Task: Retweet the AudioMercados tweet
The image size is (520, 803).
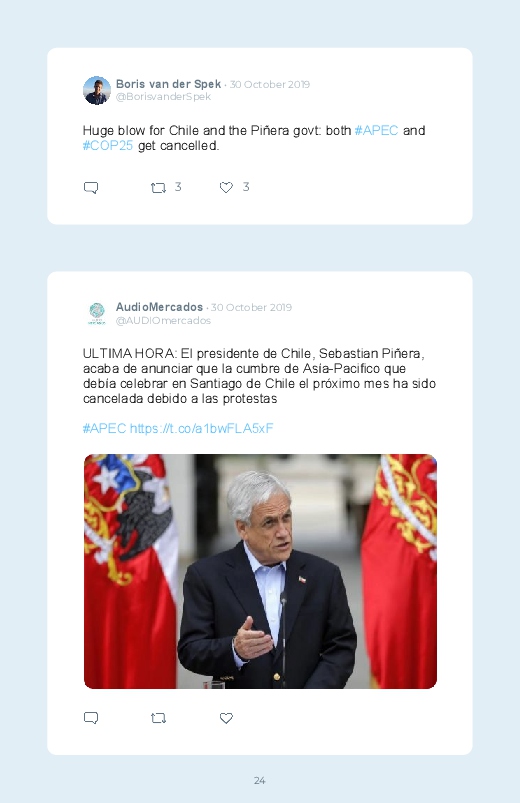Action: pos(158,718)
